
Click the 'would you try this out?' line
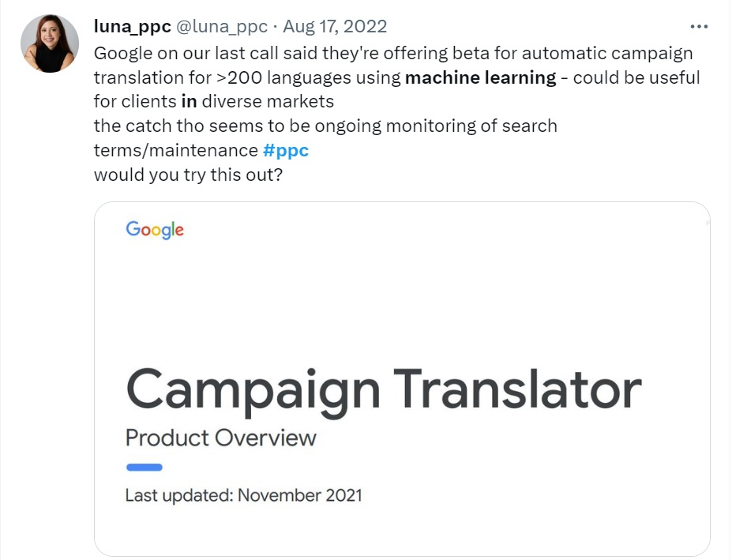[188, 175]
